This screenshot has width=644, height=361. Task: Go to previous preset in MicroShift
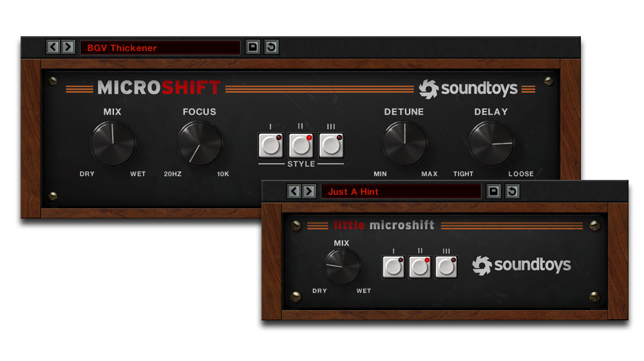point(53,47)
